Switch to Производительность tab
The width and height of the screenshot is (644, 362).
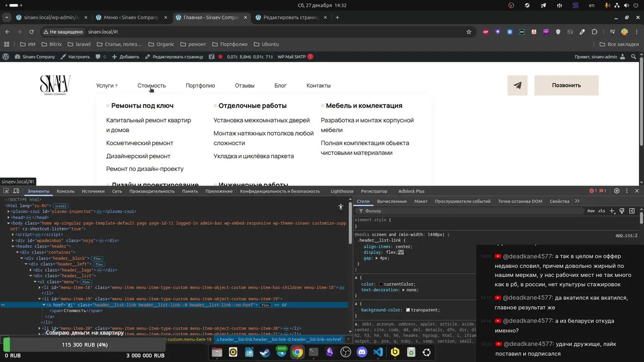[152, 191]
